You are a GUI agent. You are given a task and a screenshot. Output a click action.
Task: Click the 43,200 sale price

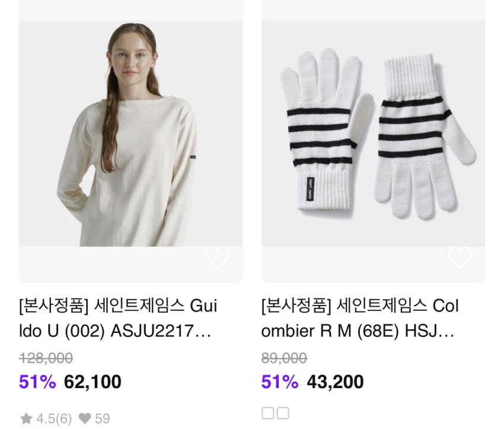(x=335, y=382)
